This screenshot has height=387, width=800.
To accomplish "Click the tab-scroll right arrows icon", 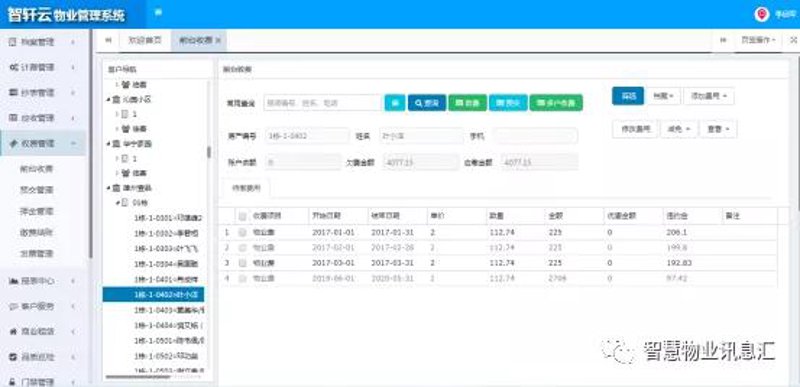I will click(723, 40).
